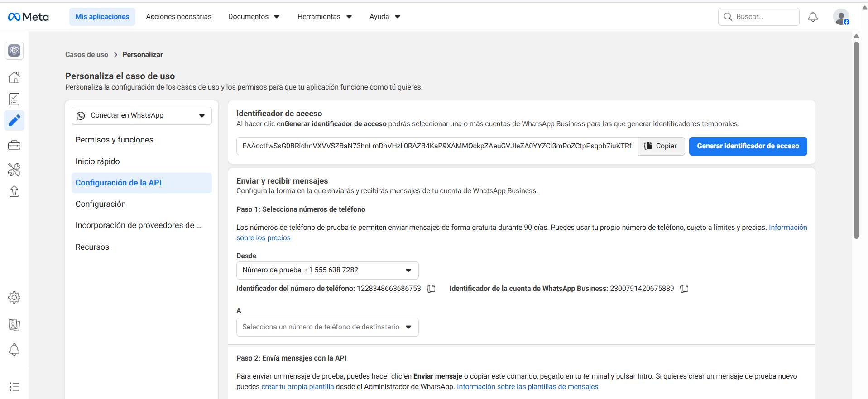The image size is (868, 399).
Task: Select Configuración de la API
Action: [142, 183]
